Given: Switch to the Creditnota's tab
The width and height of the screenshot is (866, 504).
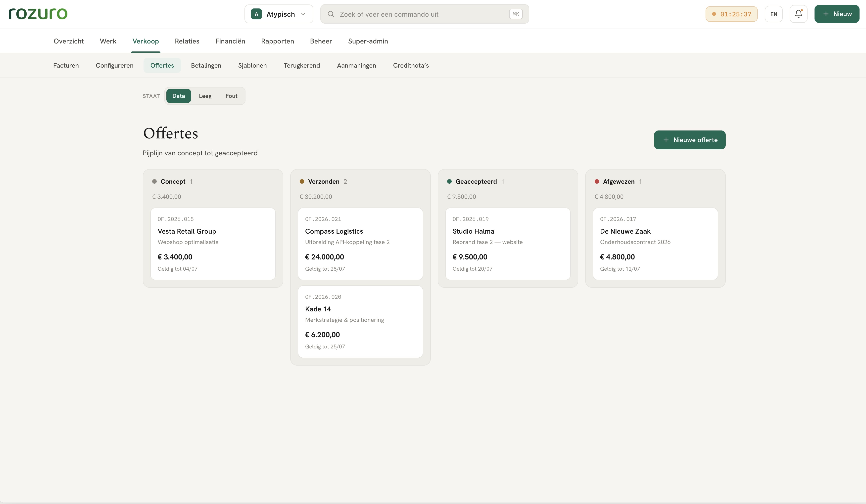Looking at the screenshot, I should coord(411,65).
